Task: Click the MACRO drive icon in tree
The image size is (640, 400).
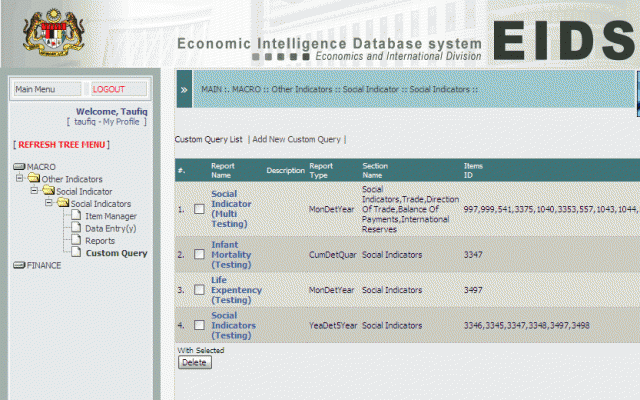Action: pyautogui.click(x=19, y=166)
